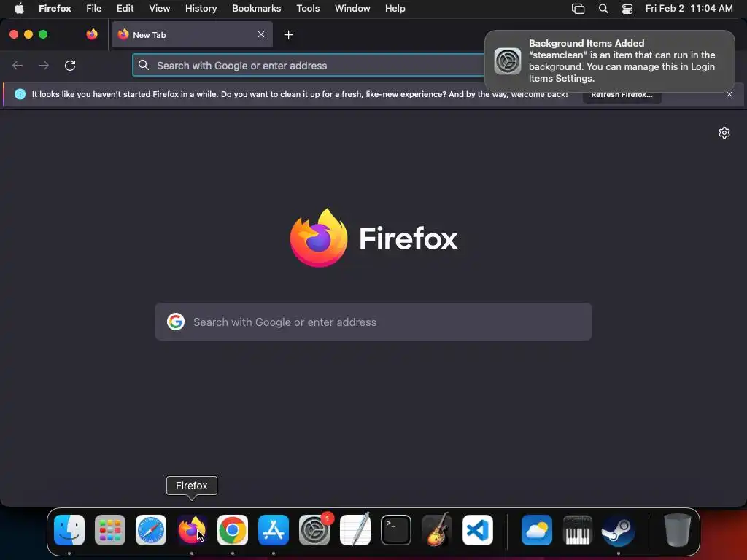
Task: Go back using the back arrow
Action: point(18,66)
